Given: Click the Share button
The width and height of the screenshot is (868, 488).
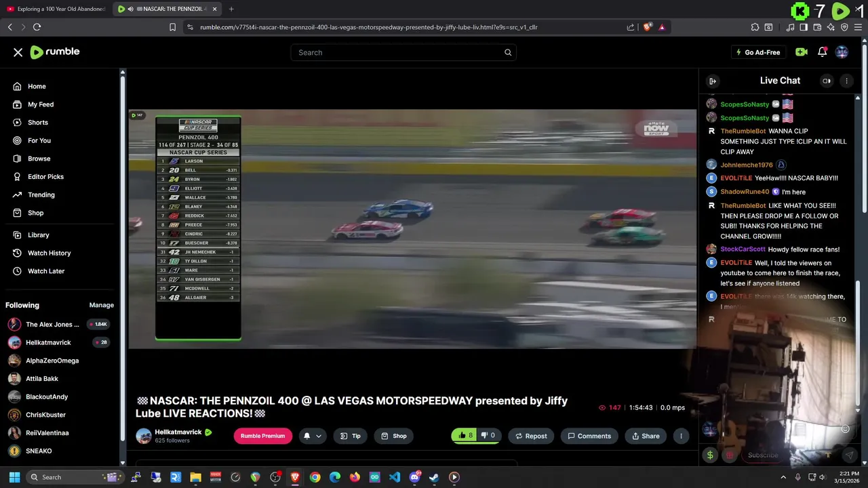Looking at the screenshot, I should [x=646, y=436].
